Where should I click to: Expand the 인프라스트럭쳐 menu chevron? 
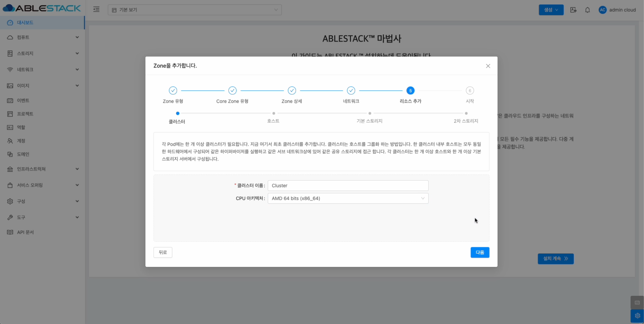pos(77,169)
